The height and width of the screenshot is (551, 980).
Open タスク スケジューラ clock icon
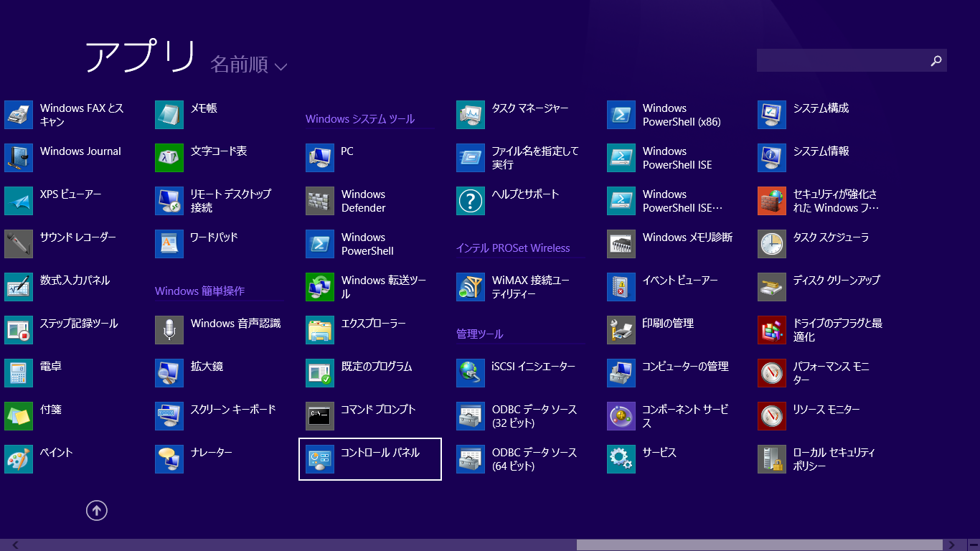point(772,244)
